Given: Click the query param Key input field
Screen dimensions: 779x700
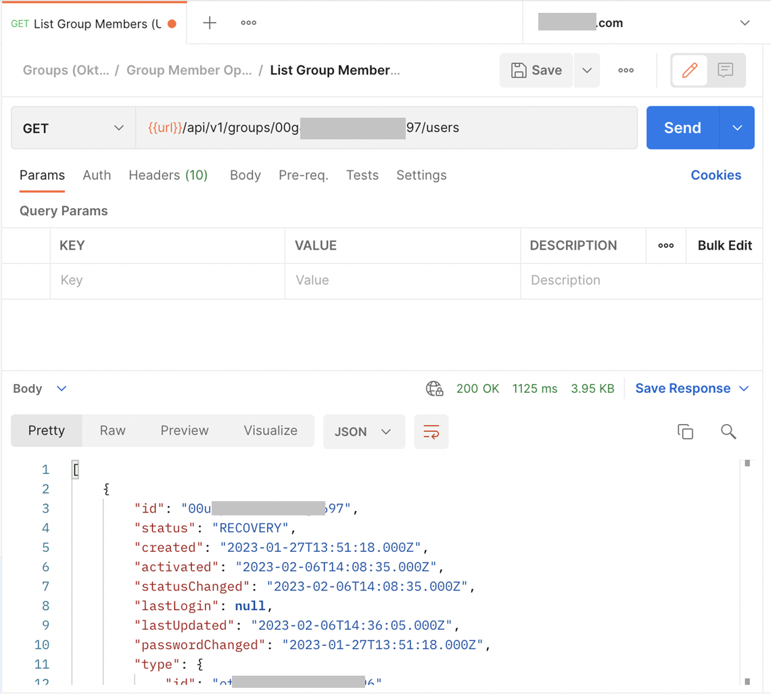Looking at the screenshot, I should [x=166, y=280].
